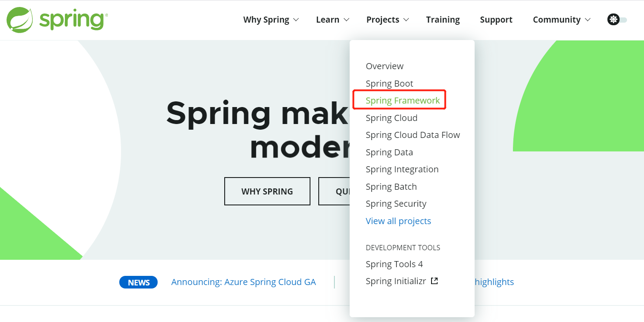Collapse the Projects dropdown menu
644x322 pixels.
388,20
